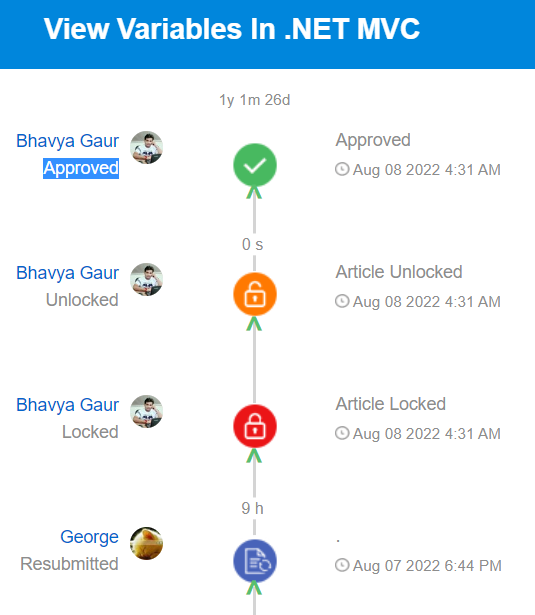This screenshot has height=615, width=535.
Task: Click the View Variables In .NET MVC title
Action: pos(232,29)
